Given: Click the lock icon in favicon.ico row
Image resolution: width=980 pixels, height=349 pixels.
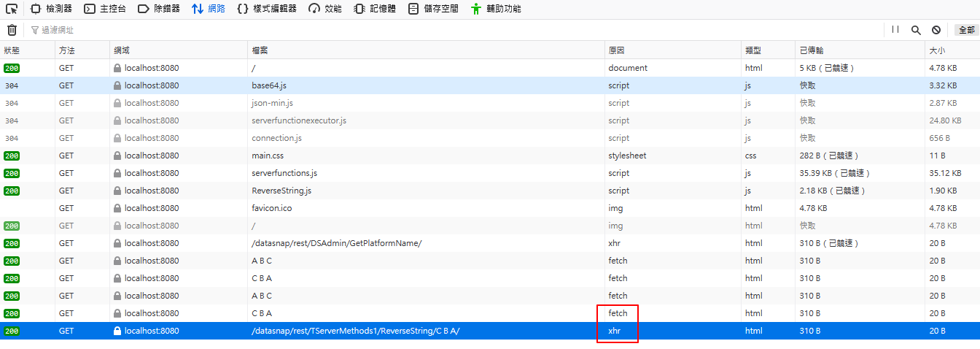Looking at the screenshot, I should pos(117,208).
